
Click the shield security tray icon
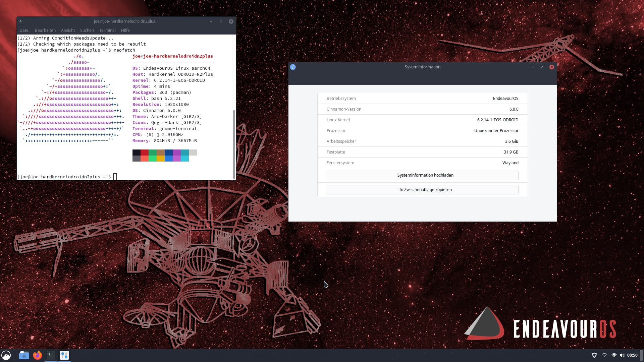[594, 355]
